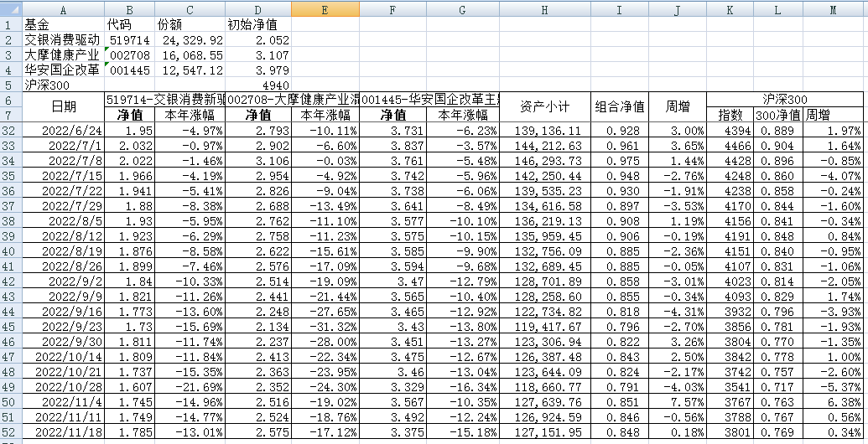Select share value 12,547.12
This screenshot has width=868, height=444.
190,70
